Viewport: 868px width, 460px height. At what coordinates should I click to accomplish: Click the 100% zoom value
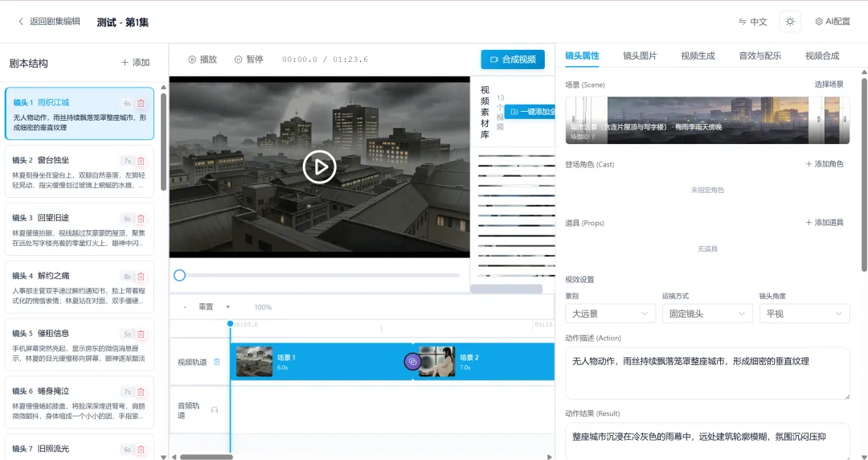(x=263, y=306)
